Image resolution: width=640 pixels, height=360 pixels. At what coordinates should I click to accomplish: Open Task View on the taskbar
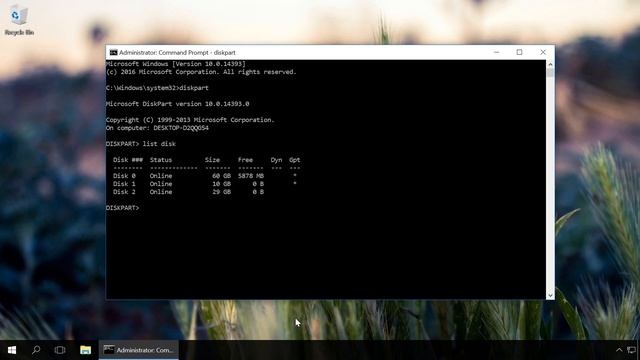click(60, 350)
